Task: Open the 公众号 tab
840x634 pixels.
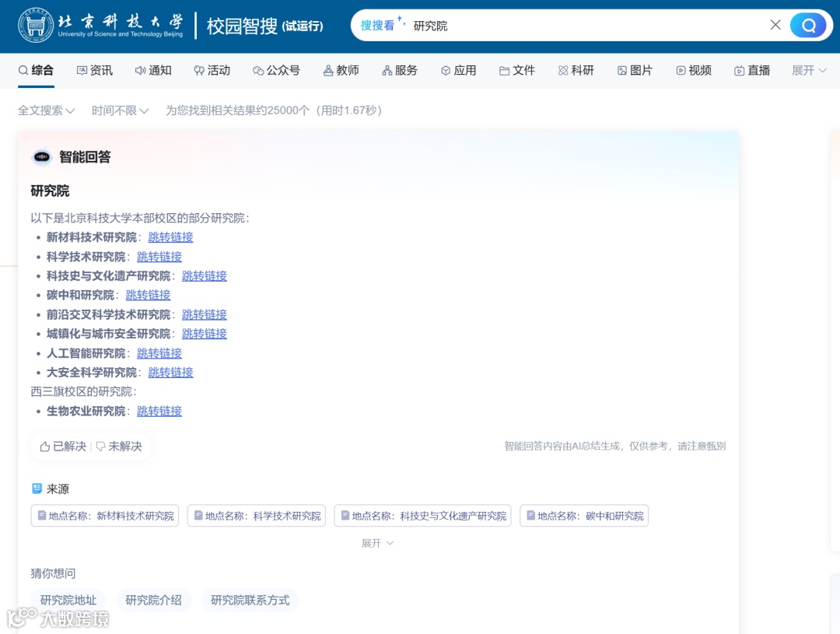Action: (276, 70)
